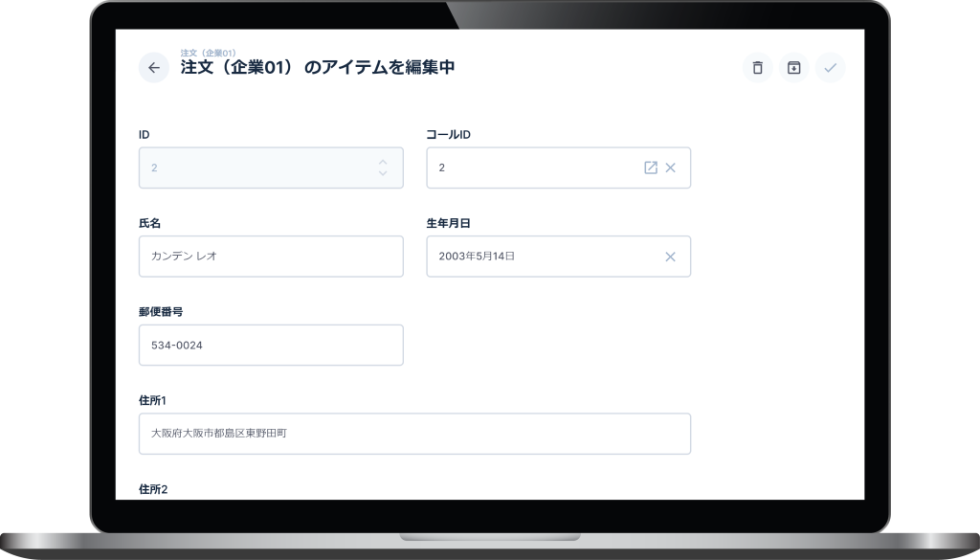
Task: Confirm edits with the checkmark icon
Action: 830,68
